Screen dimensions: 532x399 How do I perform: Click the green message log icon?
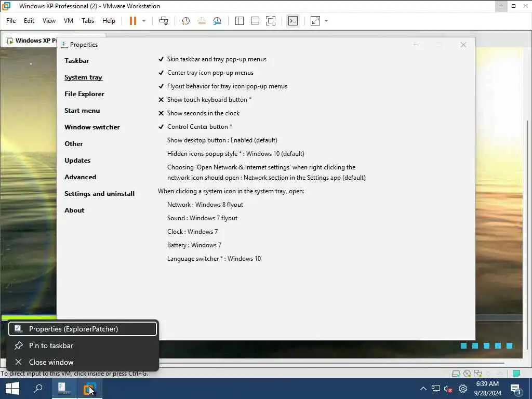(516, 374)
